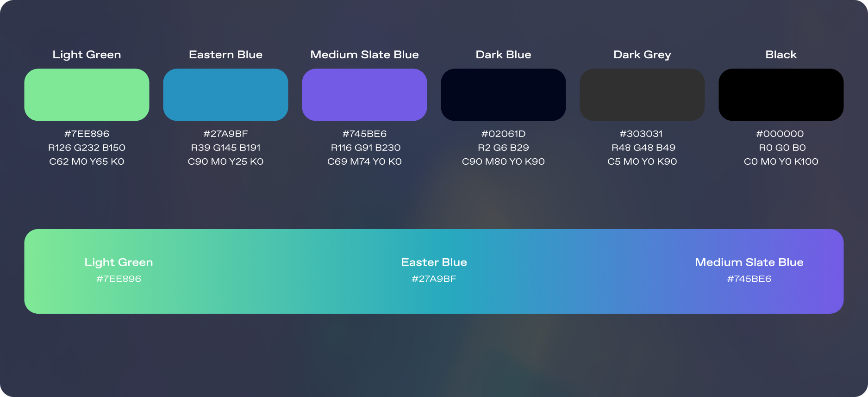This screenshot has height=397, width=868.
Task: Select the #27A9BF hex code under the Eastern Blue swatch
Action: (x=225, y=134)
